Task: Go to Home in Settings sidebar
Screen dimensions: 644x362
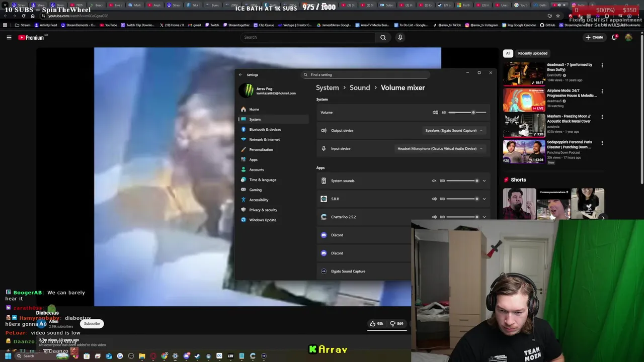Action: 273,109
